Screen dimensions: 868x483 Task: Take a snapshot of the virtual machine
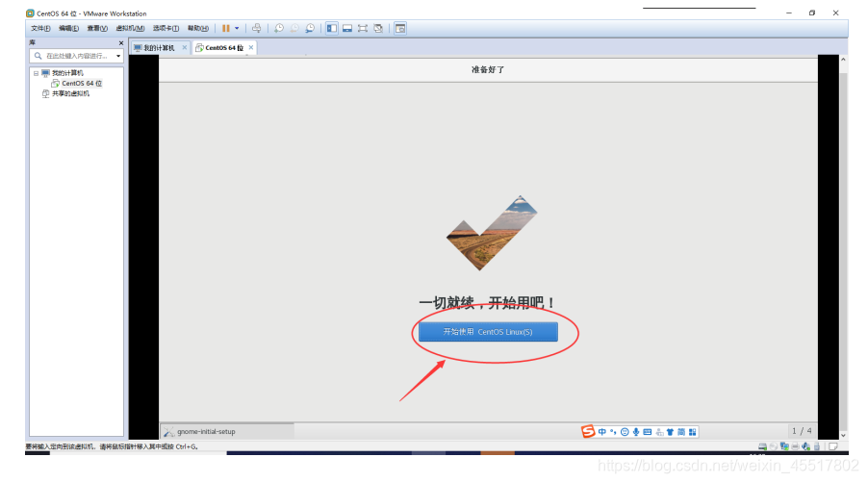pyautogui.click(x=279, y=28)
